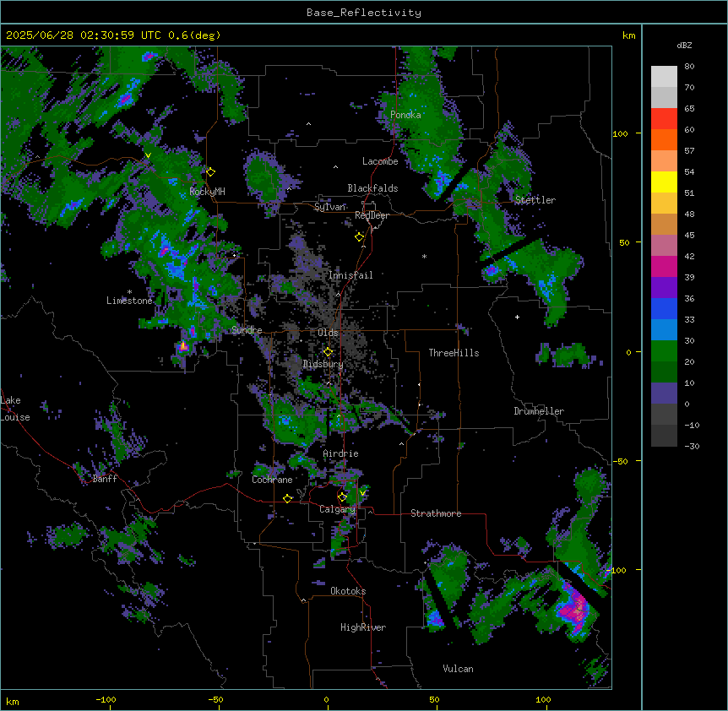Select the white plus marker north of Drumheller
The width and height of the screenshot is (728, 711).
click(x=517, y=317)
